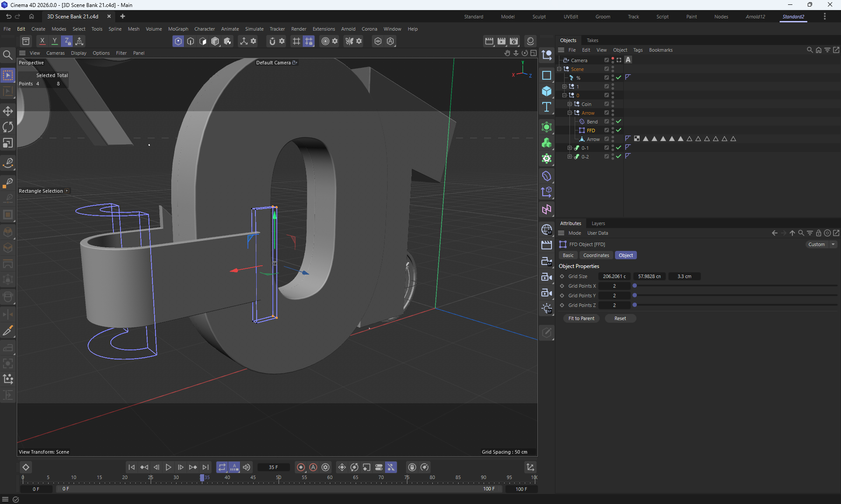Select the Move tool in left toolbar
The height and width of the screenshot is (504, 841).
pos(8,111)
